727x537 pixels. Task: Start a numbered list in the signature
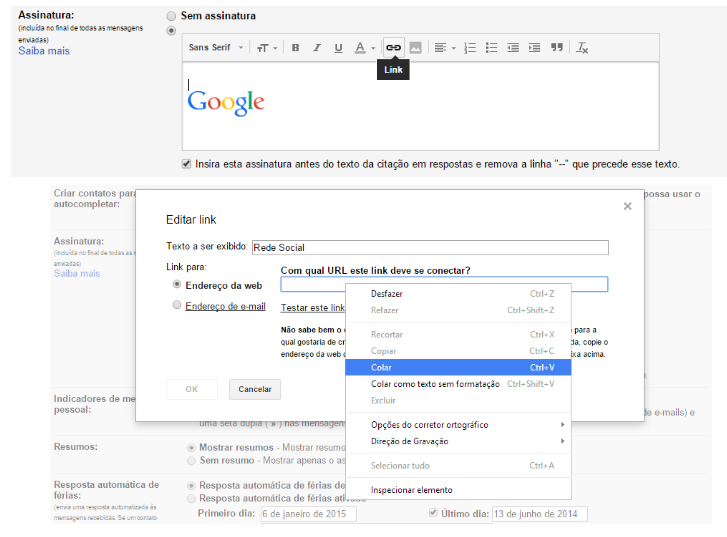[470, 48]
